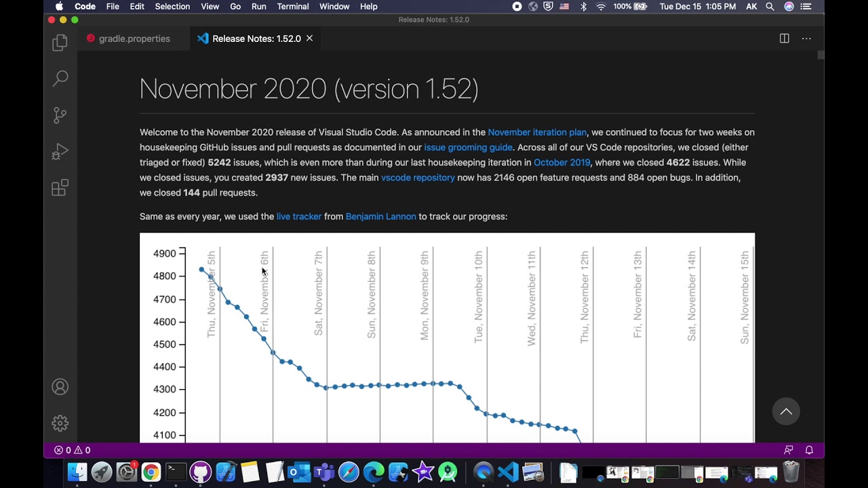
Task: Open the Manage gear menu
Action: (x=60, y=423)
